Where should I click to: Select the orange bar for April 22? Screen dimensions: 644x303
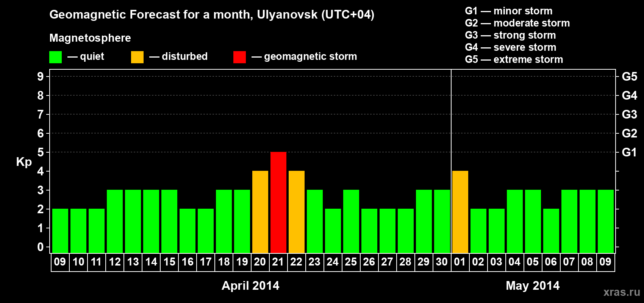pyautogui.click(x=297, y=212)
